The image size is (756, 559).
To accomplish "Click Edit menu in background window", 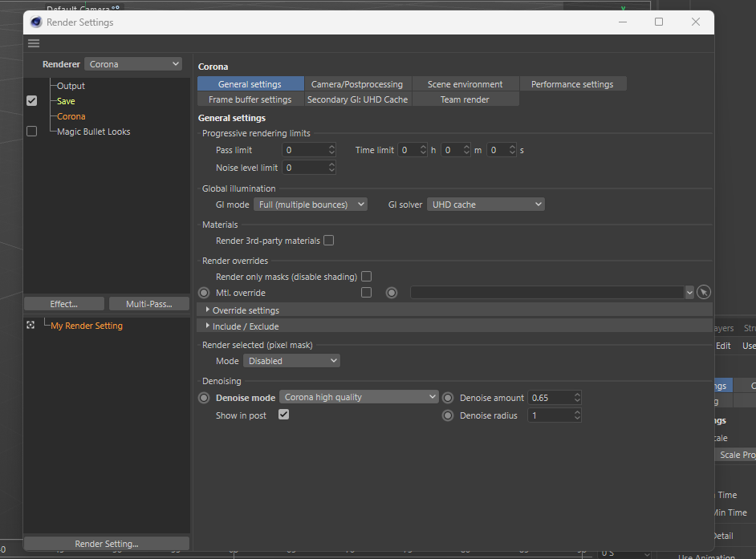I will pos(723,346).
